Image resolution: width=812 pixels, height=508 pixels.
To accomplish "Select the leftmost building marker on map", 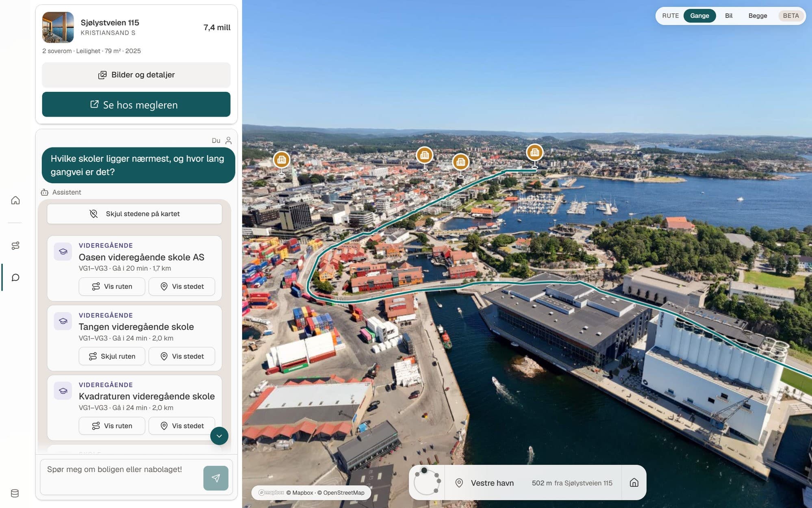I will pos(281,160).
